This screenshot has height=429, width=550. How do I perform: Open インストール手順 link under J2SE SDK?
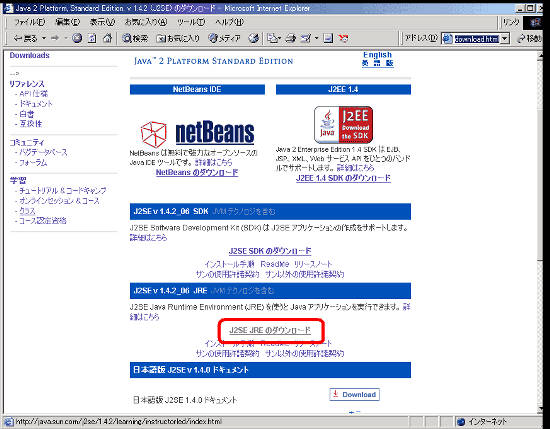tap(229, 264)
